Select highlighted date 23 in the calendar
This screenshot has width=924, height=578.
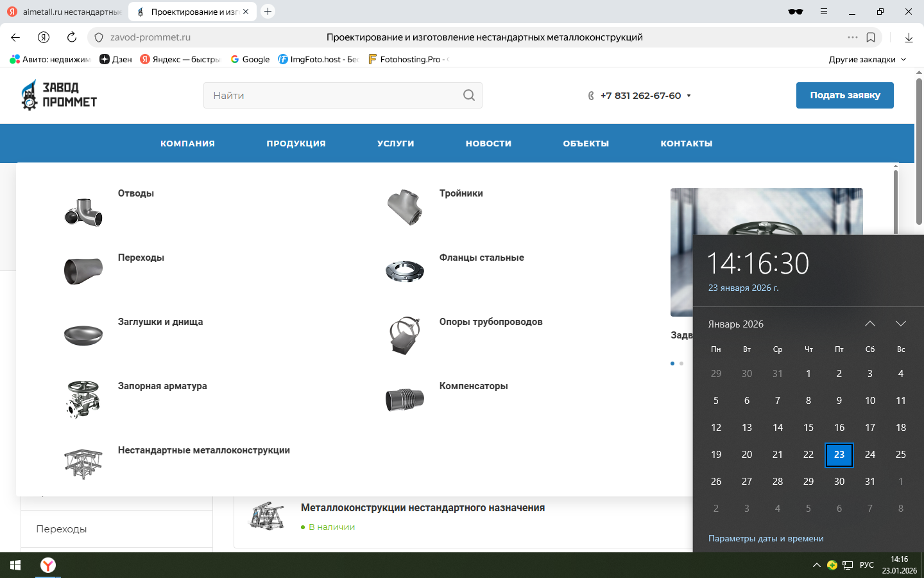[839, 455]
